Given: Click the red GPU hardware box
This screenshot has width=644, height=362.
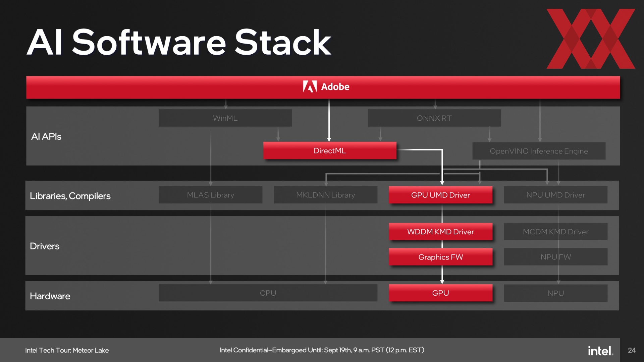Looking at the screenshot, I should [440, 293].
